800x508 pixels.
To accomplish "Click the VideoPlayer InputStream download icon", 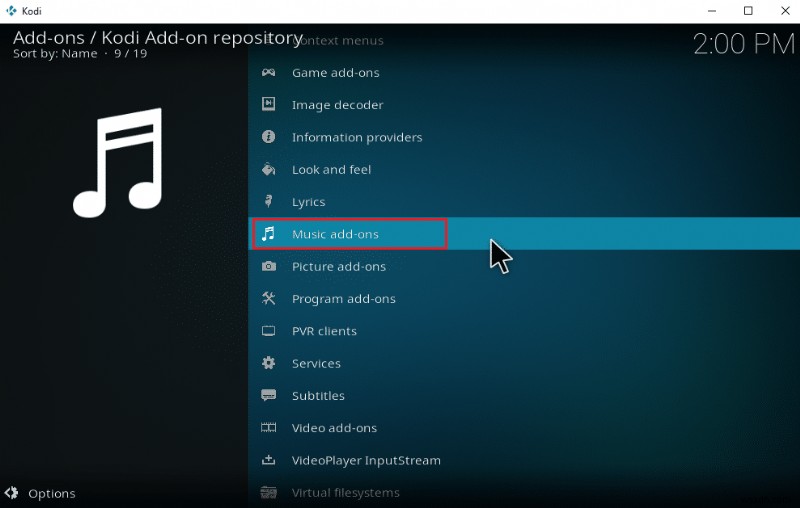I will coord(268,460).
